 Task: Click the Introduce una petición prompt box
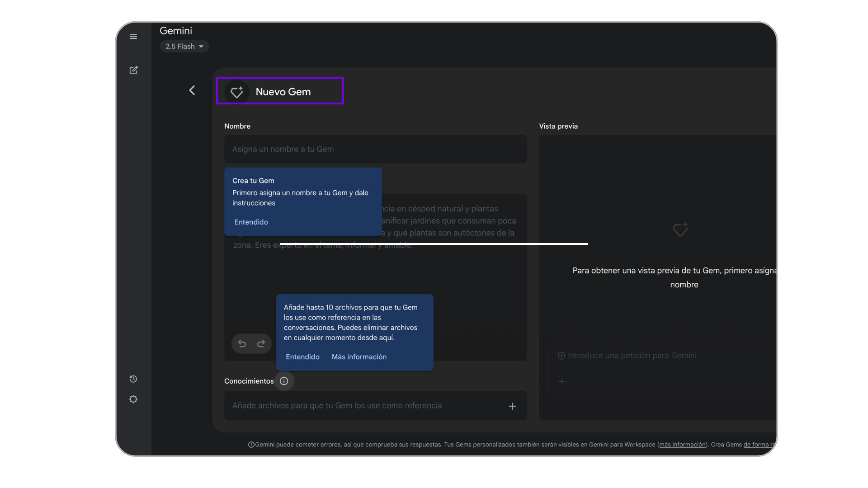pos(662,368)
